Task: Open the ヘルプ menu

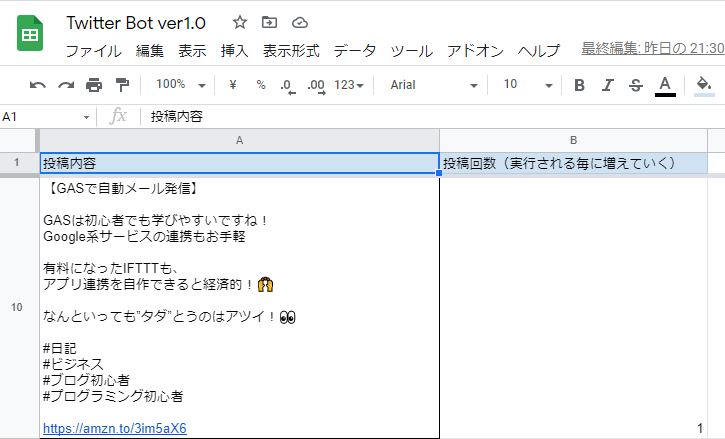Action: pyautogui.click(x=539, y=50)
